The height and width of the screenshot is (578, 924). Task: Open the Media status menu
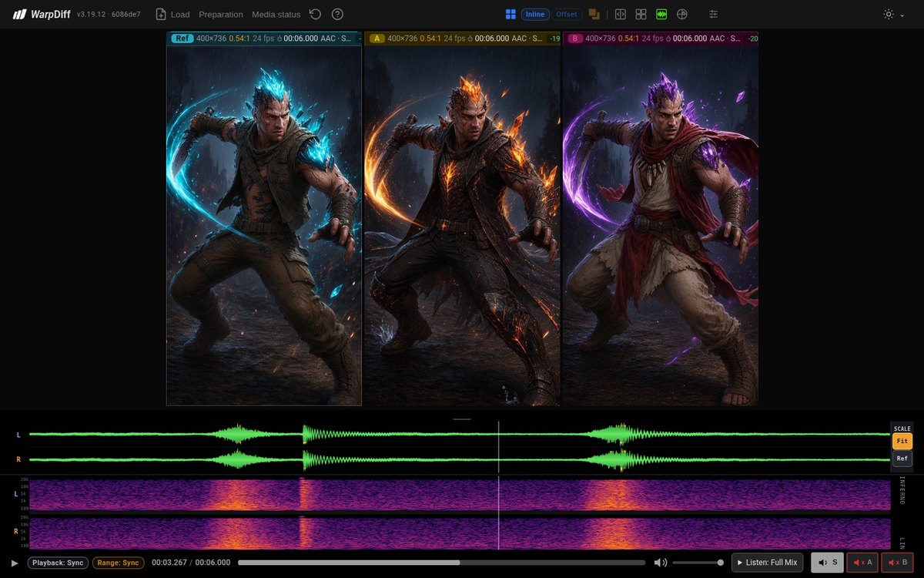[x=276, y=14]
